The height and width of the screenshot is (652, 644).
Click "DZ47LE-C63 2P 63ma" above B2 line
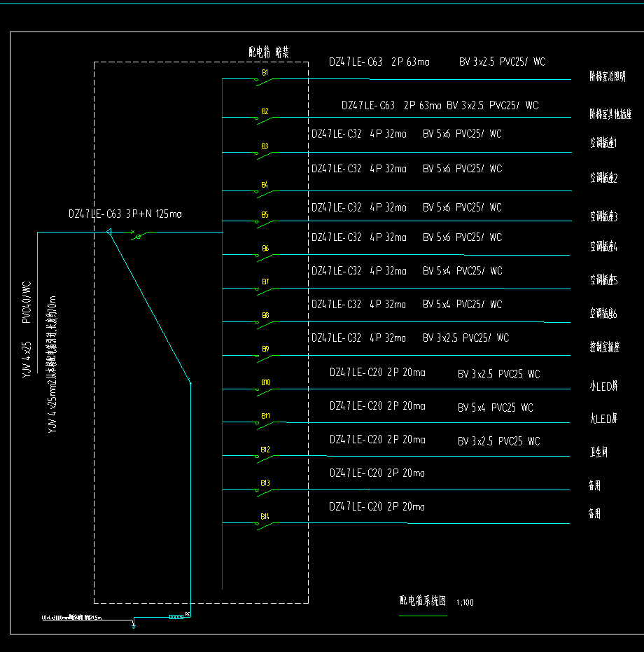[391, 106]
